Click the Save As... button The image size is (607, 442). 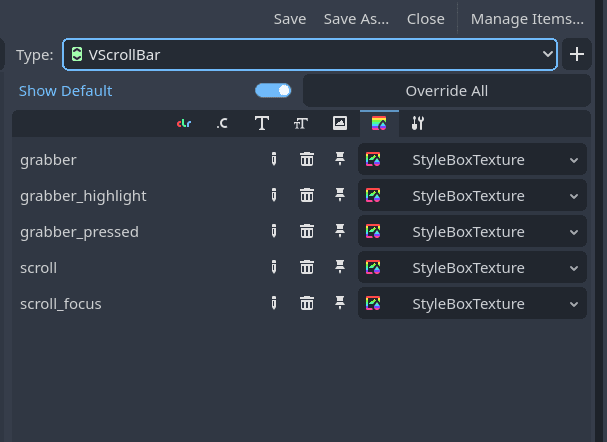coord(356,19)
